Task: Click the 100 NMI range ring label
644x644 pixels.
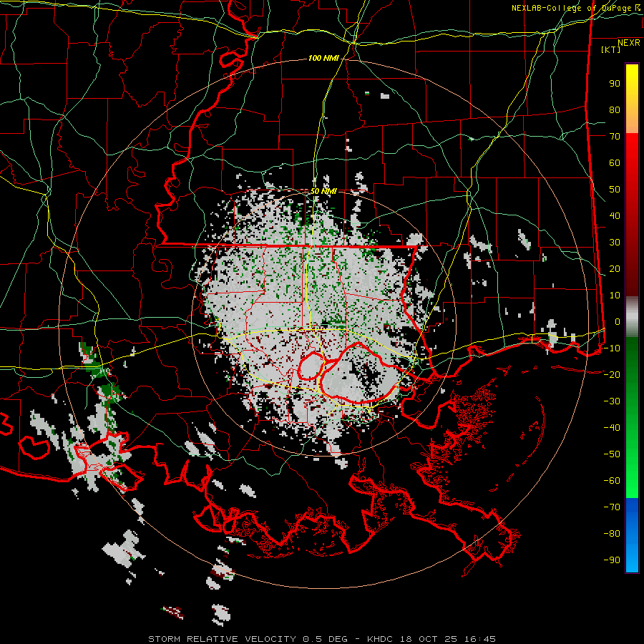Action: tap(323, 59)
